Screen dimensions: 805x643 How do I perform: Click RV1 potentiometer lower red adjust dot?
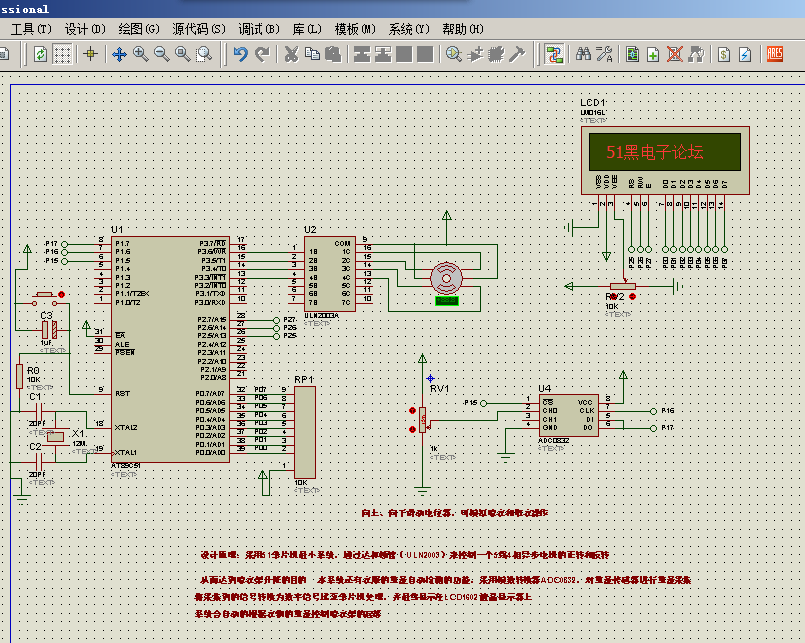(x=412, y=429)
